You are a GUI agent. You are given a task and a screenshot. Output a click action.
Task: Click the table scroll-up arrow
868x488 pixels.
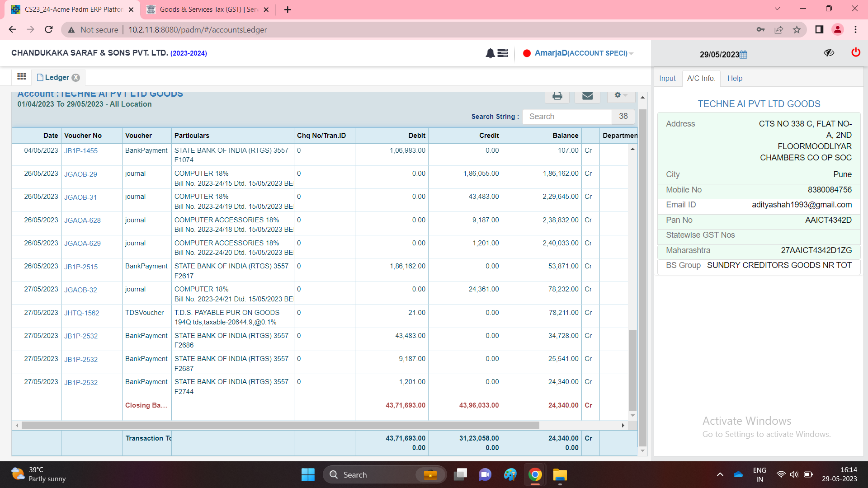click(x=632, y=149)
